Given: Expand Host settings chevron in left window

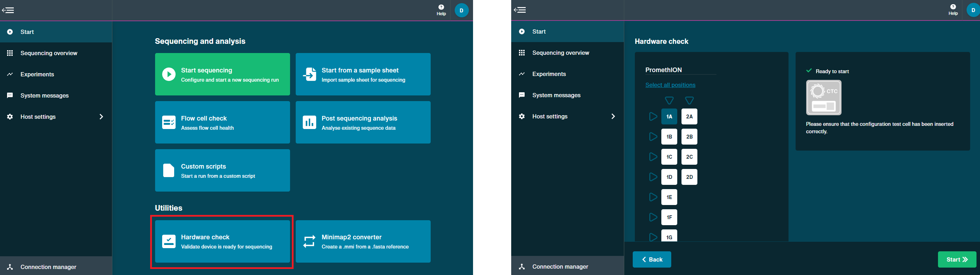Looking at the screenshot, I should 101,117.
